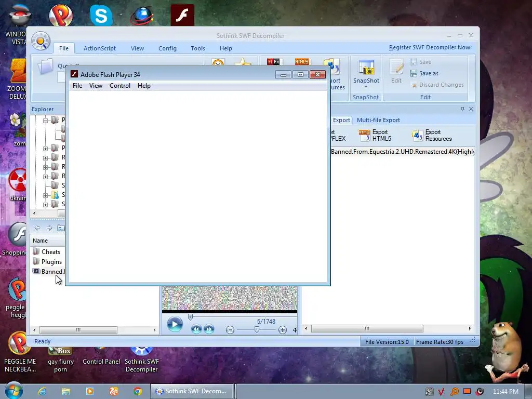This screenshot has height=399, width=532.
Task: Click the Sothink SWF Decompiler application orb button
Action: (x=41, y=41)
